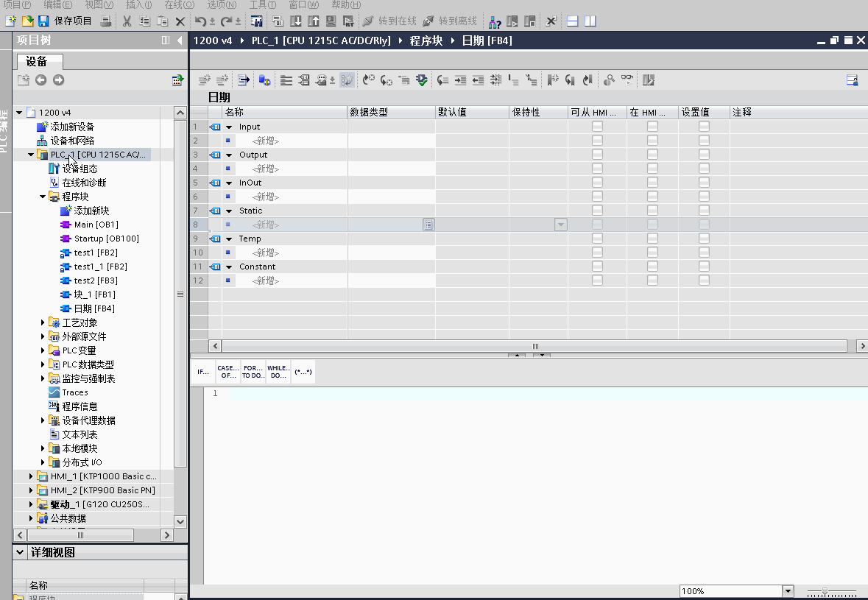Screen dimensions: 868x600
Task: Set bookmark icon in editor toolbar
Action: pos(553,80)
